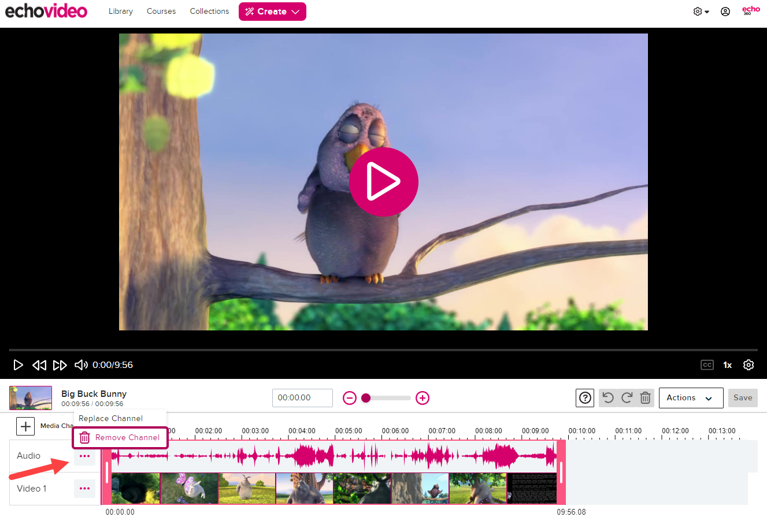
Task: Open the user account profile icon
Action: click(725, 12)
